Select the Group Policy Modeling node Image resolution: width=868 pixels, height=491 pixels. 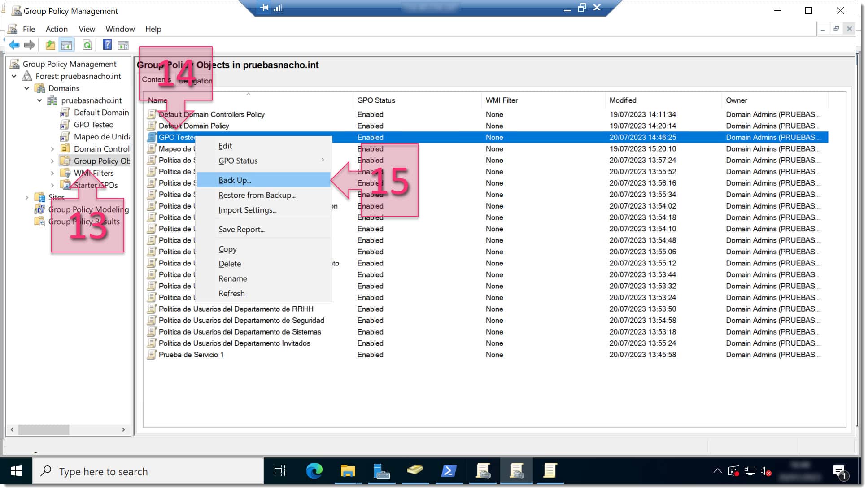(88, 209)
